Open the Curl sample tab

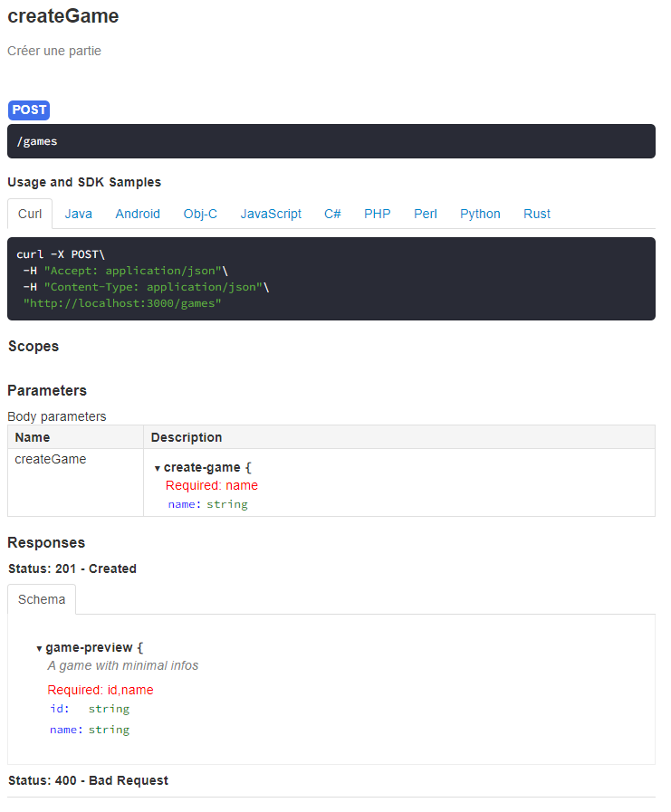[x=30, y=214]
